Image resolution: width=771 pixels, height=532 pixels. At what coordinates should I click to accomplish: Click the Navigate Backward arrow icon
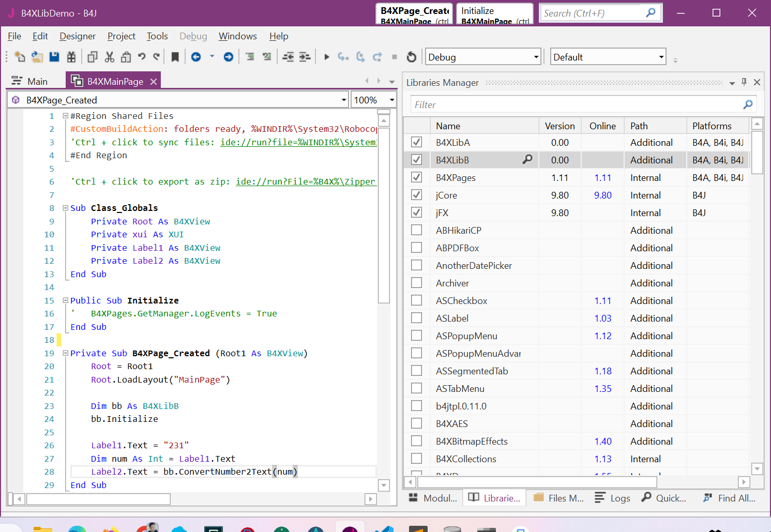point(196,57)
